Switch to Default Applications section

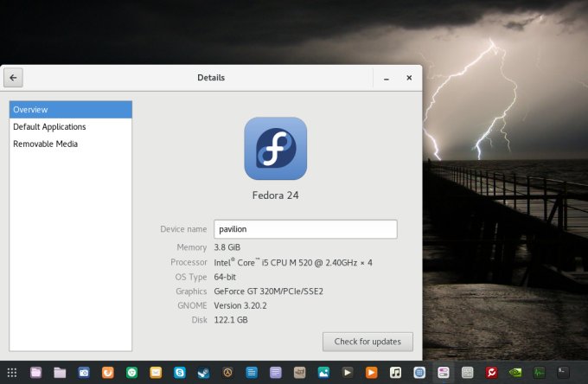(71, 127)
